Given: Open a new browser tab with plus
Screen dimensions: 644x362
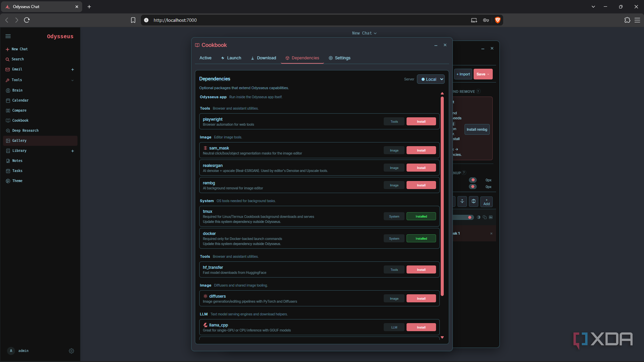Looking at the screenshot, I should (89, 7).
